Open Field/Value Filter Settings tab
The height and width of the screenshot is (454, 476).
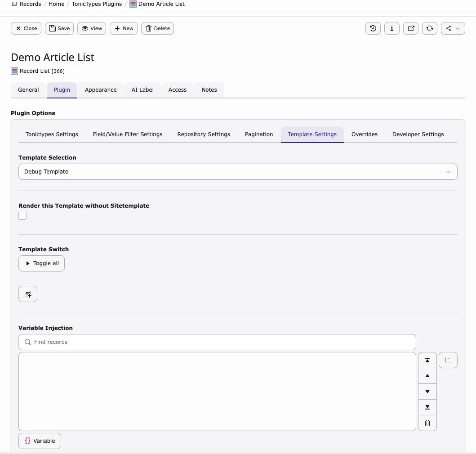click(128, 134)
